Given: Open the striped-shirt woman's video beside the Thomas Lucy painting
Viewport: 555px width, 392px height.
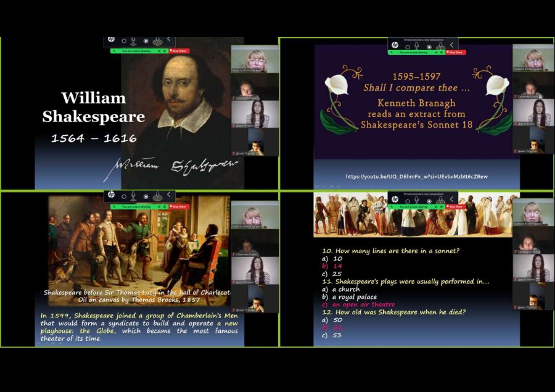Looking at the screenshot, I should (255, 271).
